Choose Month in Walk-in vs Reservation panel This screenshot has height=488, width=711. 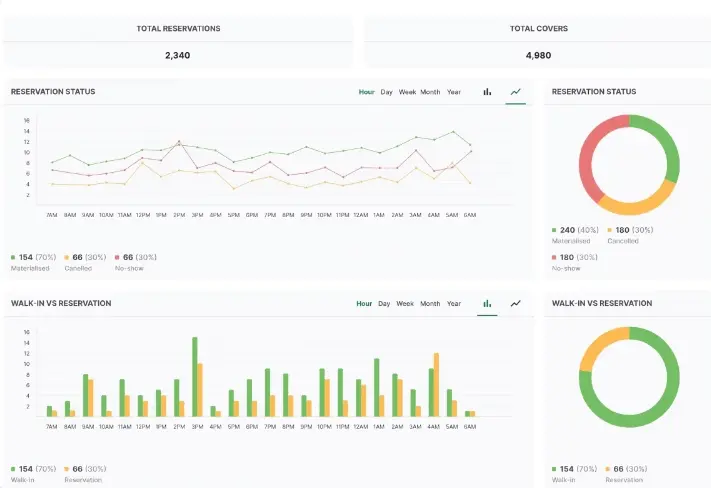coord(430,304)
